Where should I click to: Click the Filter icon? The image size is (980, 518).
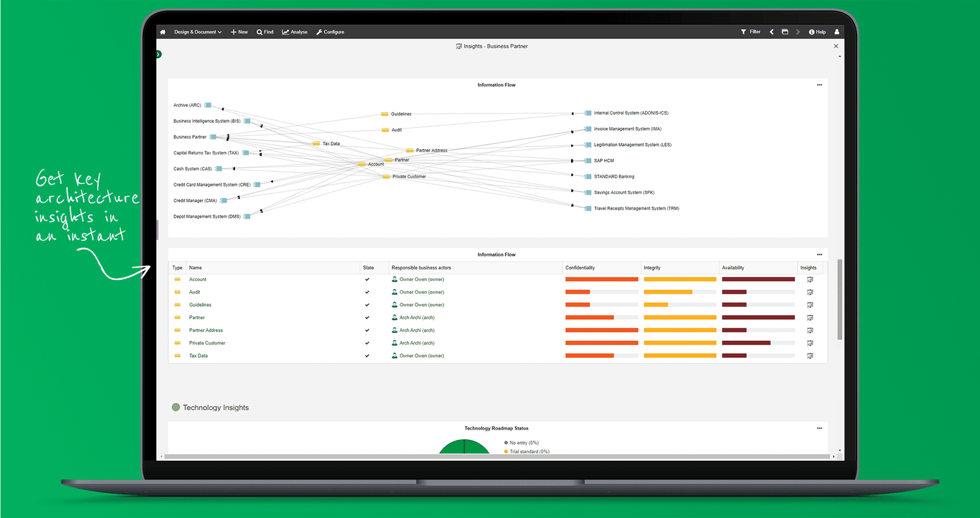tap(744, 32)
